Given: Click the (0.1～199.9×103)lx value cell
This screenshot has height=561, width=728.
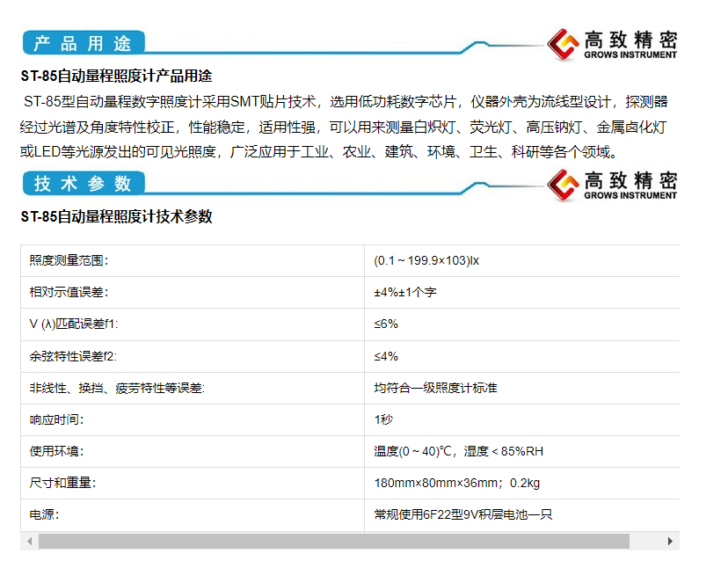Looking at the screenshot, I should coord(426,260).
